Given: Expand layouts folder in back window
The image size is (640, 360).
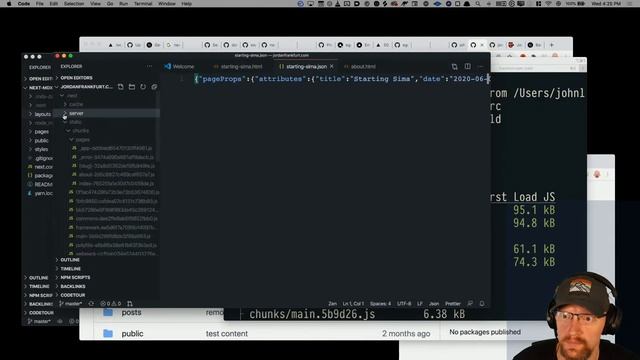Looking at the screenshot, I should pyautogui.click(x=40, y=114).
